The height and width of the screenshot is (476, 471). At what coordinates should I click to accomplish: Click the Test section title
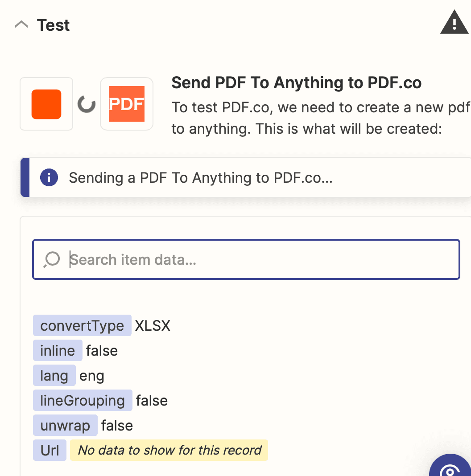point(53,25)
